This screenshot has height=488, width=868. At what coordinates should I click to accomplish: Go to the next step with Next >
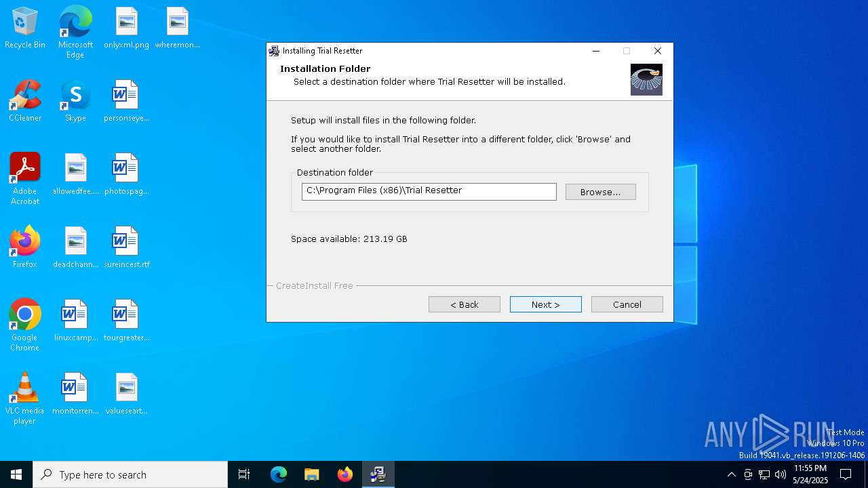click(x=546, y=304)
